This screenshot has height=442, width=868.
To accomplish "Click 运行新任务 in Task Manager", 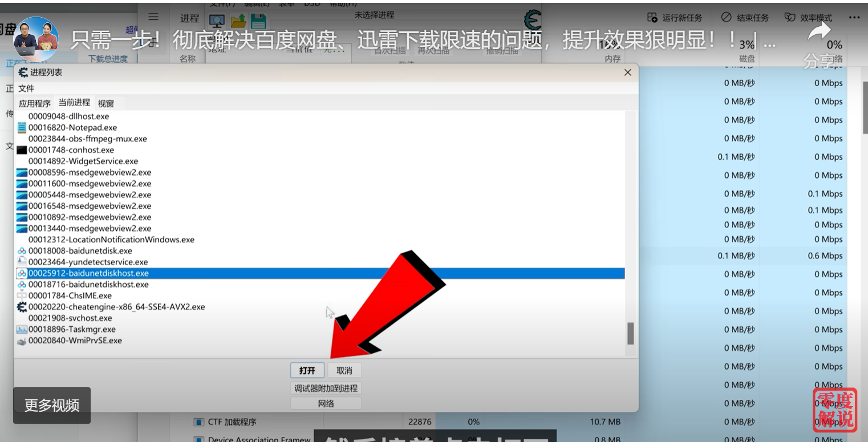I will point(675,18).
